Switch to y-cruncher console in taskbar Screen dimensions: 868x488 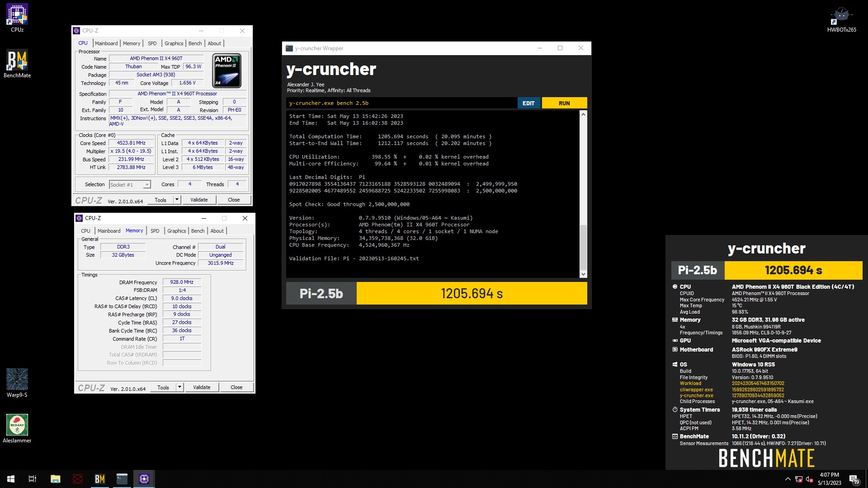[x=122, y=479]
